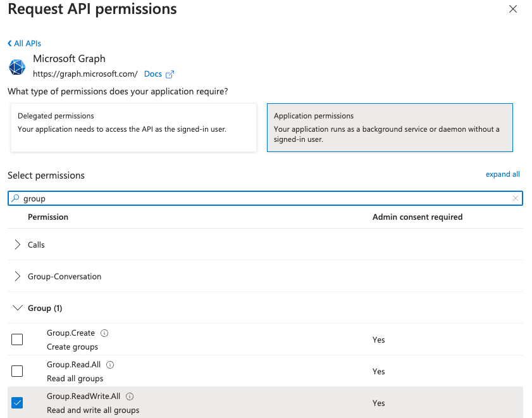Check the Group.Create permission checkbox

17,339
